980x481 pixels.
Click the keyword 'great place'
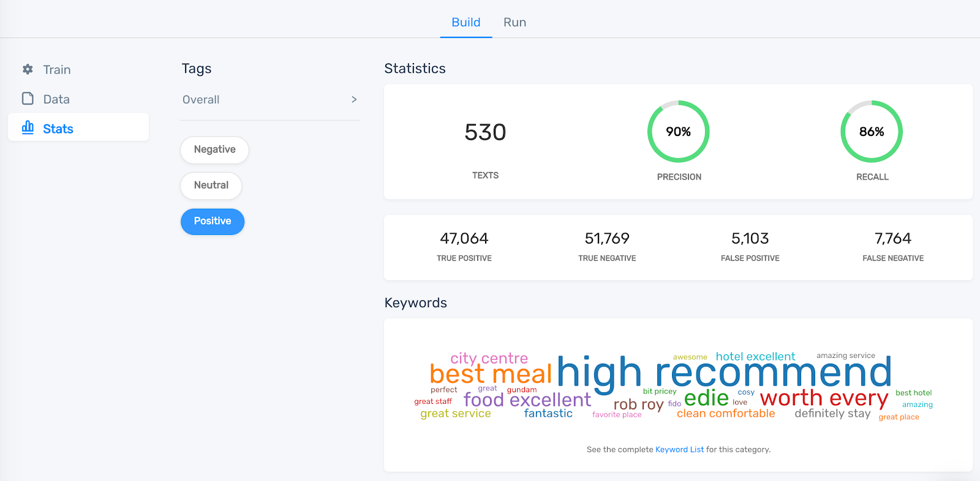click(x=899, y=417)
